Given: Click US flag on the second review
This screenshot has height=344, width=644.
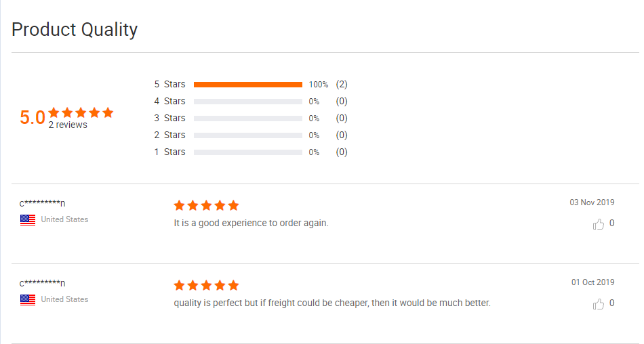Looking at the screenshot, I should (28, 299).
